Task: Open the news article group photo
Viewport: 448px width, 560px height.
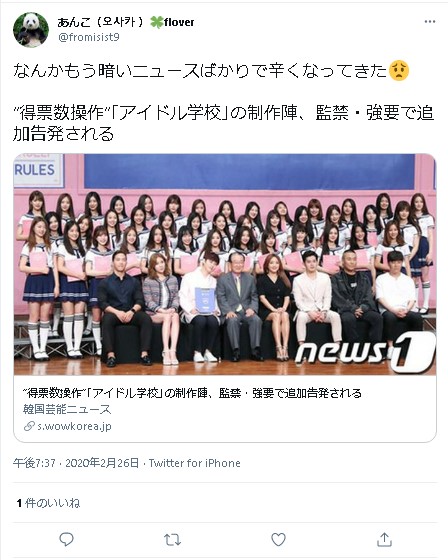Action: (x=225, y=264)
